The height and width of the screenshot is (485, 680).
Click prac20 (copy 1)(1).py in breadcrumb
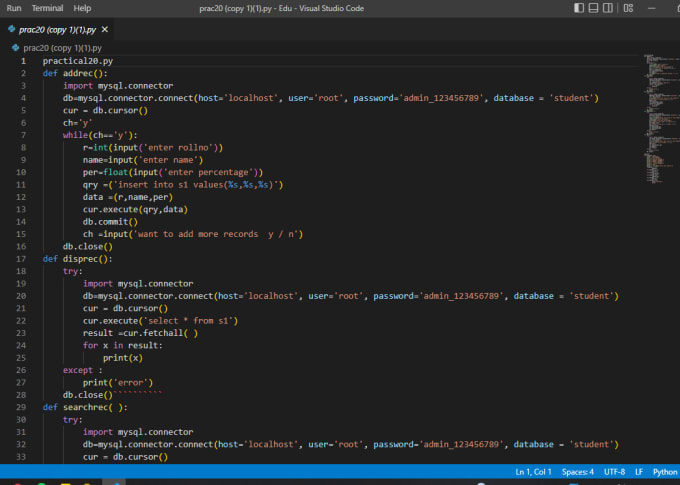coord(62,48)
